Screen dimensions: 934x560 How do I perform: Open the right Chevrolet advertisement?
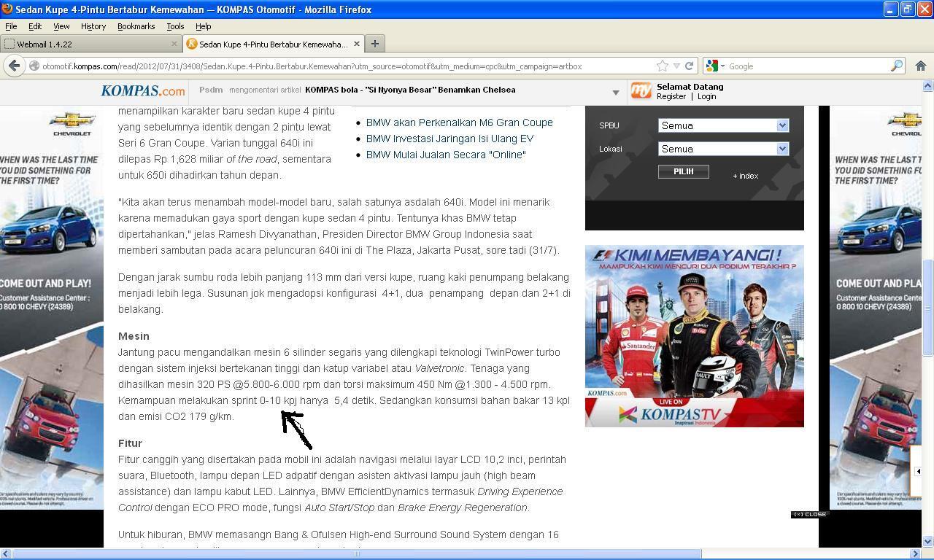click(x=876, y=308)
